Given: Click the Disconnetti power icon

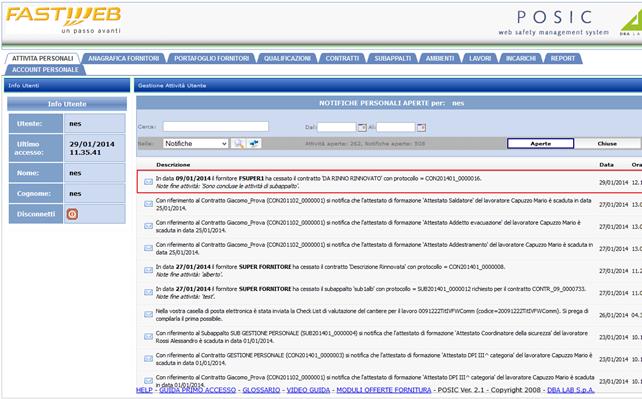Looking at the screenshot, I should coord(72,214).
